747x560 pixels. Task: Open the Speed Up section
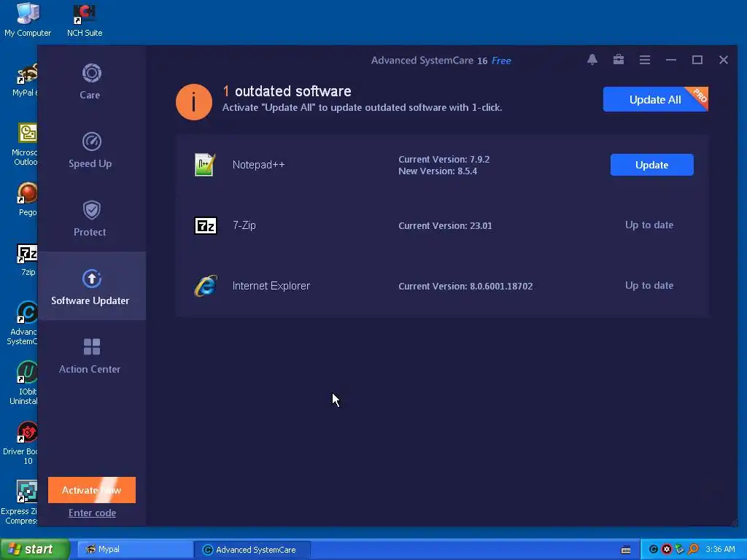pos(90,149)
